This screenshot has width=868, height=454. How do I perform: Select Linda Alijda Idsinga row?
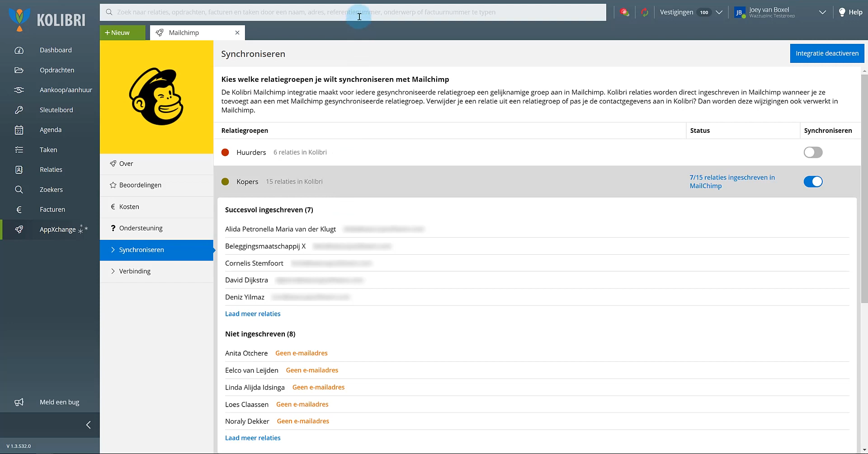click(537, 387)
